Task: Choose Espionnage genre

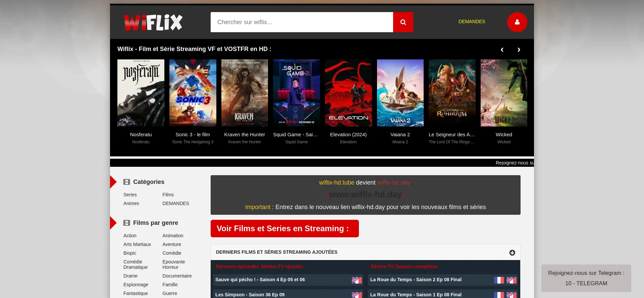Action: 136,285
